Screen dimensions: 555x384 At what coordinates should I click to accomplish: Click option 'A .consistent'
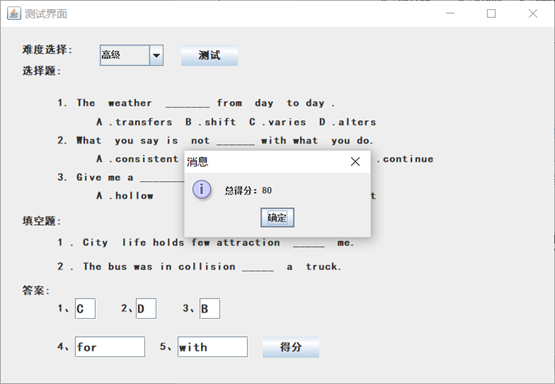click(x=137, y=159)
